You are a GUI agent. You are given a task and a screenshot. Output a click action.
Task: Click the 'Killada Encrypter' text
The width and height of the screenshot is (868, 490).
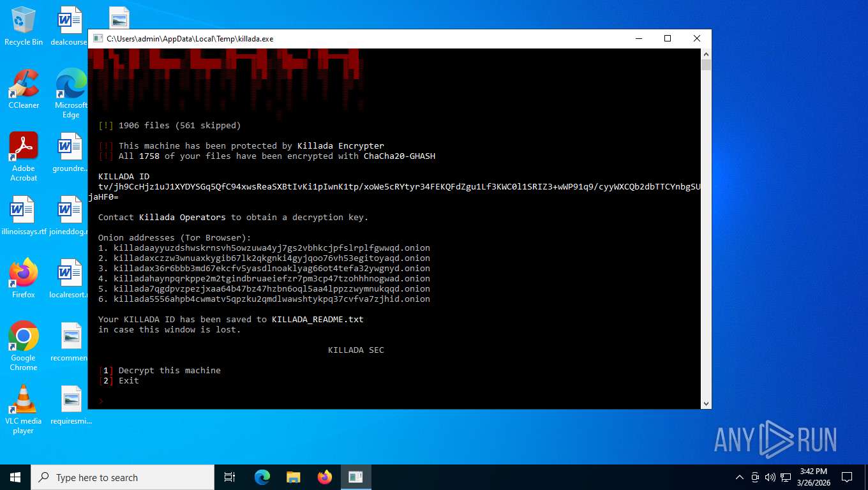341,145
